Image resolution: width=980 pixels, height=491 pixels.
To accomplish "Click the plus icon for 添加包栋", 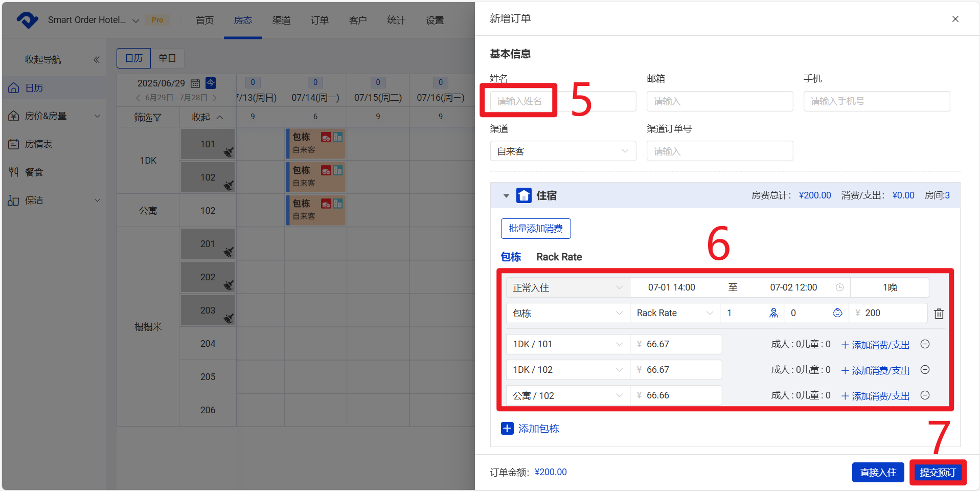I will click(x=507, y=429).
